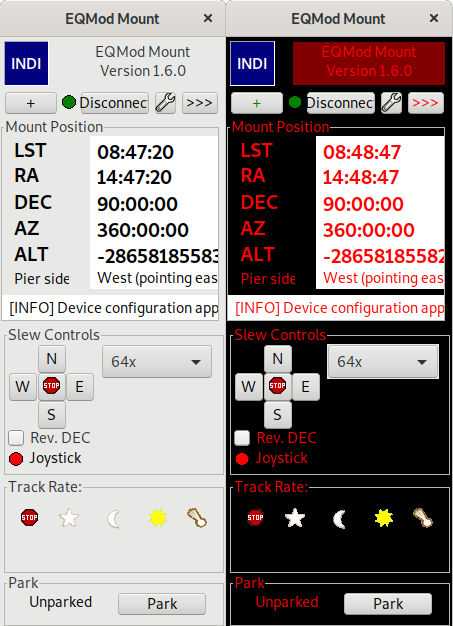Click the black DEC value 90:00:00
The height and width of the screenshot is (626, 453).
tap(138, 204)
